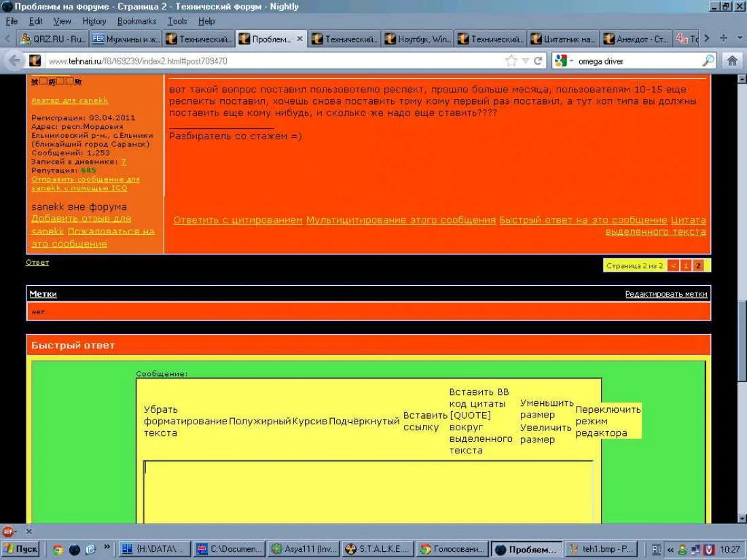Open Аватар для sanekk link
Screen dimensions: 747x560
pos(69,100)
